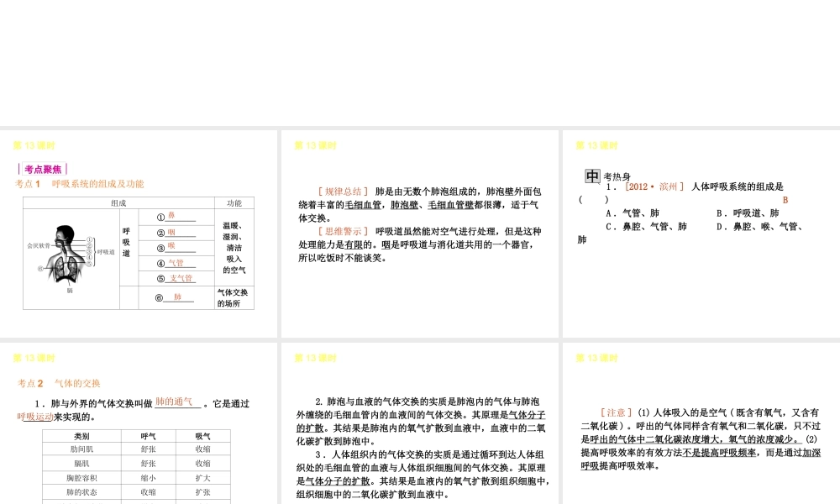Viewport: 840px width, 504px height.
Task: Click the orange [规律总结] tag
Action: click(344, 192)
